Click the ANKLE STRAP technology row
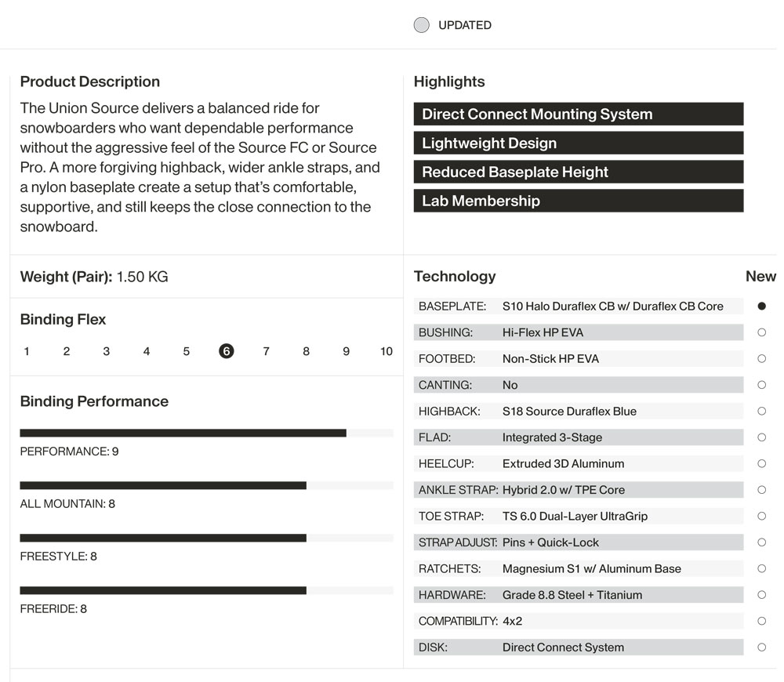This screenshot has width=784, height=682. coord(579,490)
